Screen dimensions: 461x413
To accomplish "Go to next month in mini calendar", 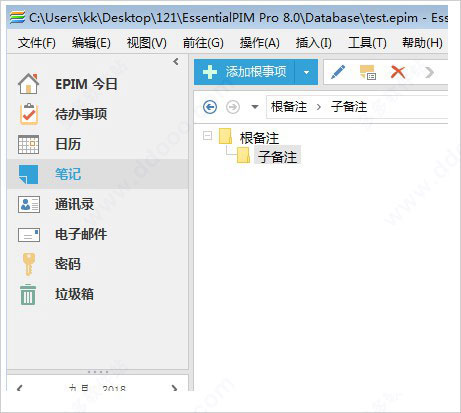I will (x=174, y=388).
